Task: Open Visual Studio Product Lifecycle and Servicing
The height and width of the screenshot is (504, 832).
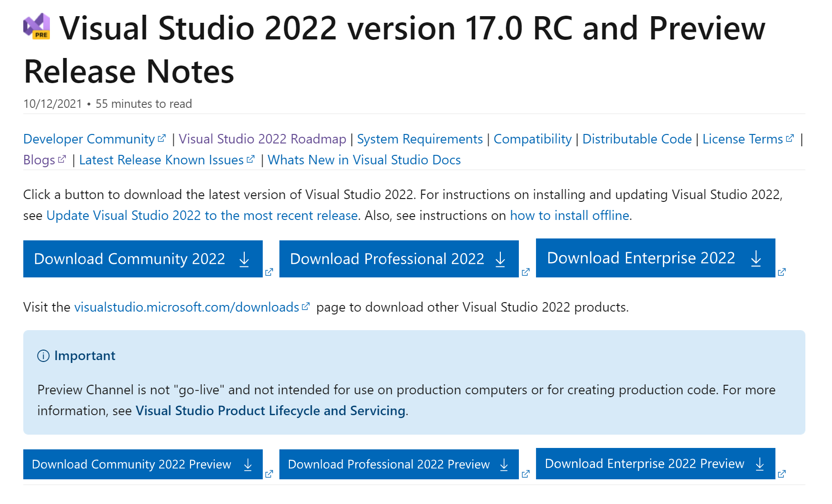Action: (x=270, y=411)
